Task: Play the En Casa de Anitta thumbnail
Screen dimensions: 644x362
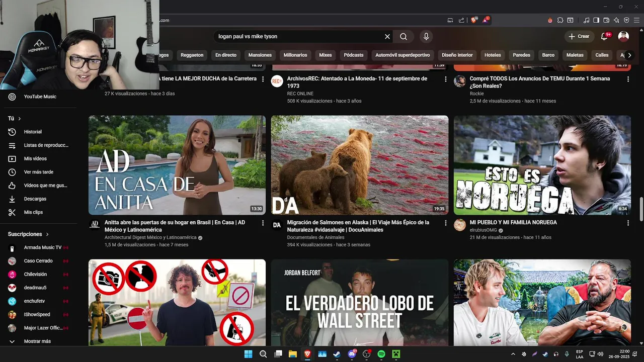Action: [177, 165]
